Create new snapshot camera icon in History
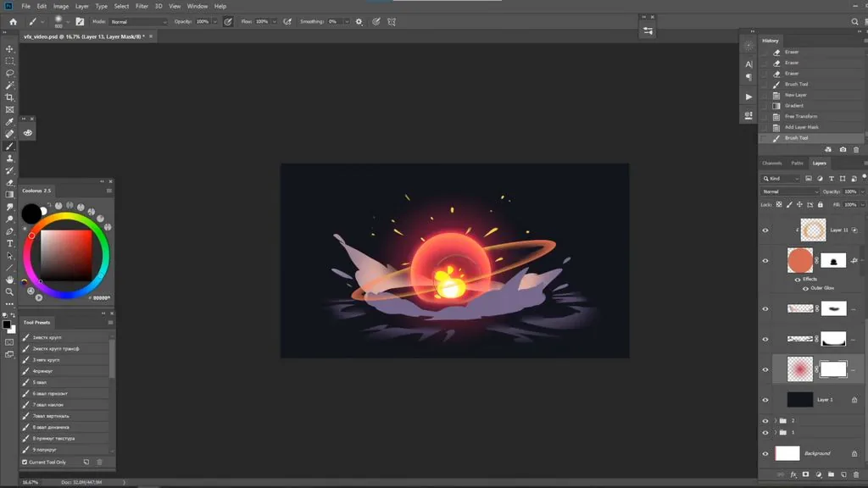868x488 pixels. [x=843, y=149]
